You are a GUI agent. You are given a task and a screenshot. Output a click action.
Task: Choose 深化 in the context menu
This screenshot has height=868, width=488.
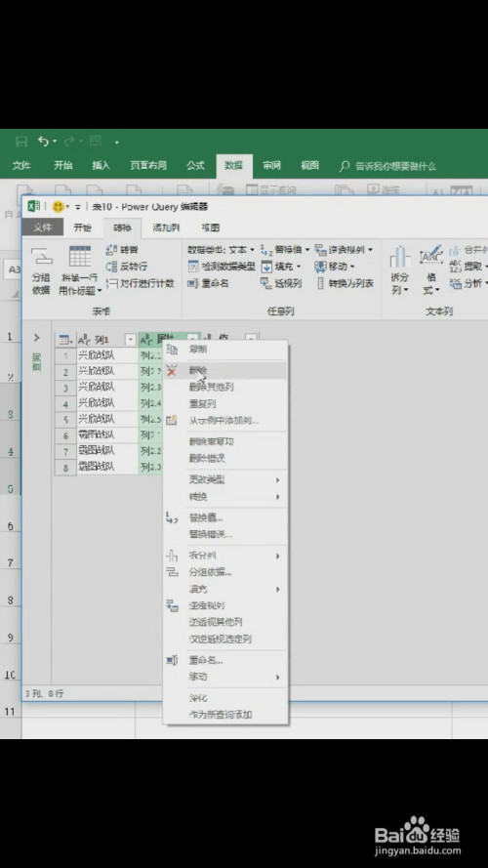coord(225,699)
